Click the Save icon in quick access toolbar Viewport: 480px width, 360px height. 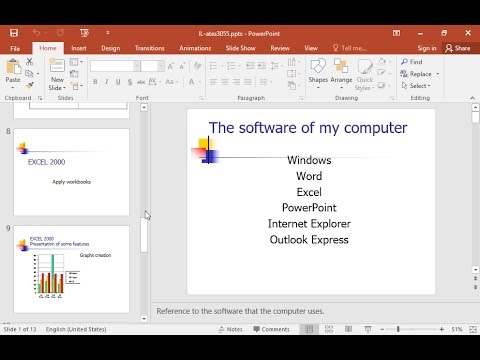click(x=14, y=33)
